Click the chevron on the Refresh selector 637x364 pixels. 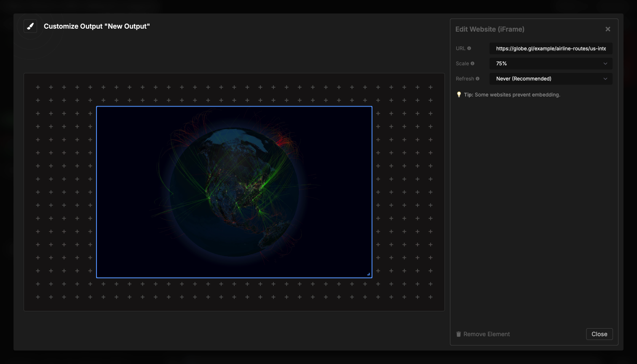click(x=605, y=78)
